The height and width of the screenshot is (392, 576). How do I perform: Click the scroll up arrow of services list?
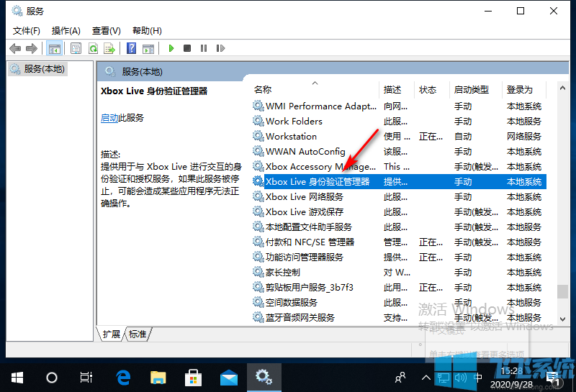coord(562,88)
